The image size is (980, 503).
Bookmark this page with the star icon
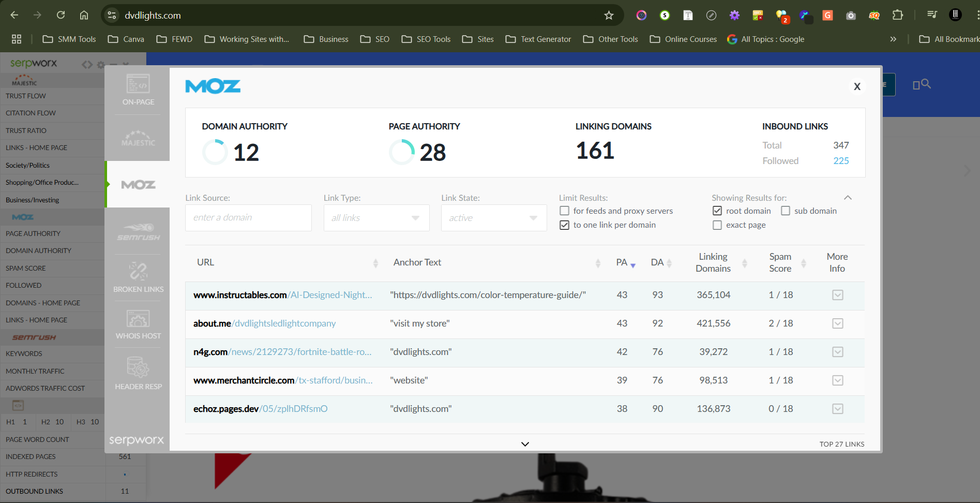coord(609,16)
